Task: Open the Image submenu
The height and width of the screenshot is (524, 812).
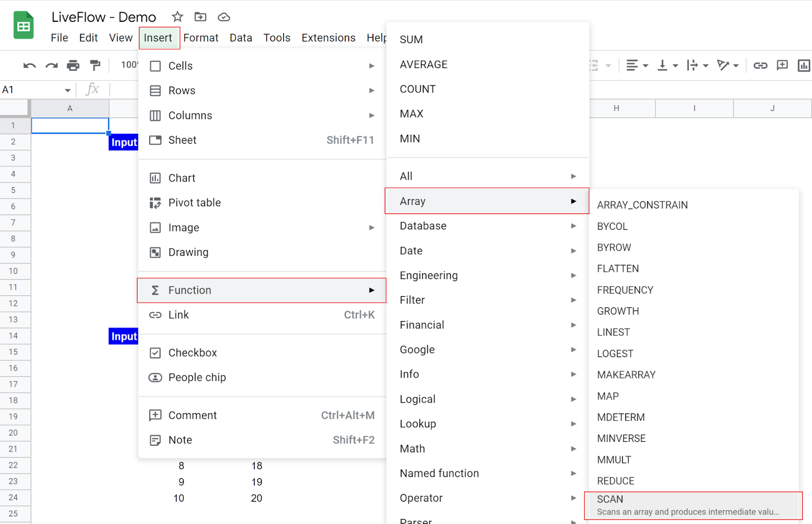Action: (x=262, y=227)
